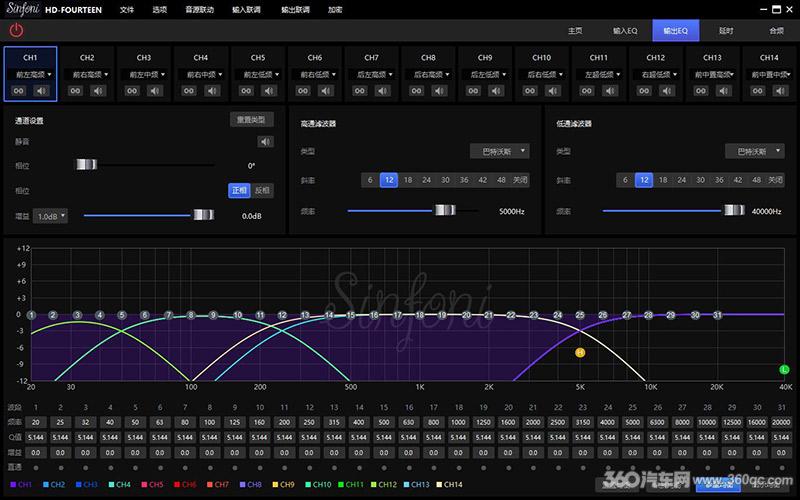
Task: Click the Q value field under band 1
Action: tap(36, 437)
